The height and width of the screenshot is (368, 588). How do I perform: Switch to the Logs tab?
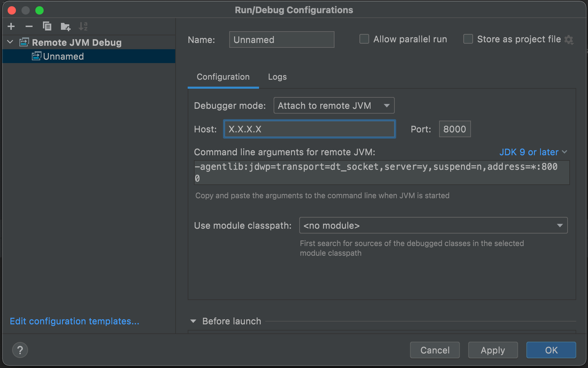tap(277, 77)
